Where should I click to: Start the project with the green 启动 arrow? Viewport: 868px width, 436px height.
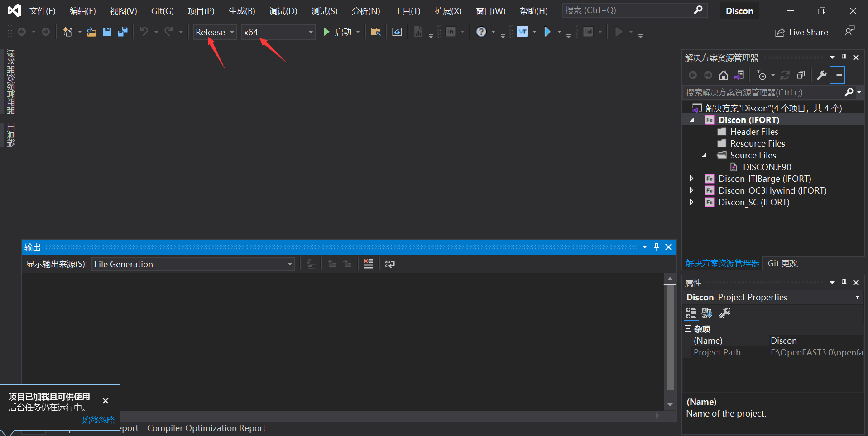pos(327,32)
